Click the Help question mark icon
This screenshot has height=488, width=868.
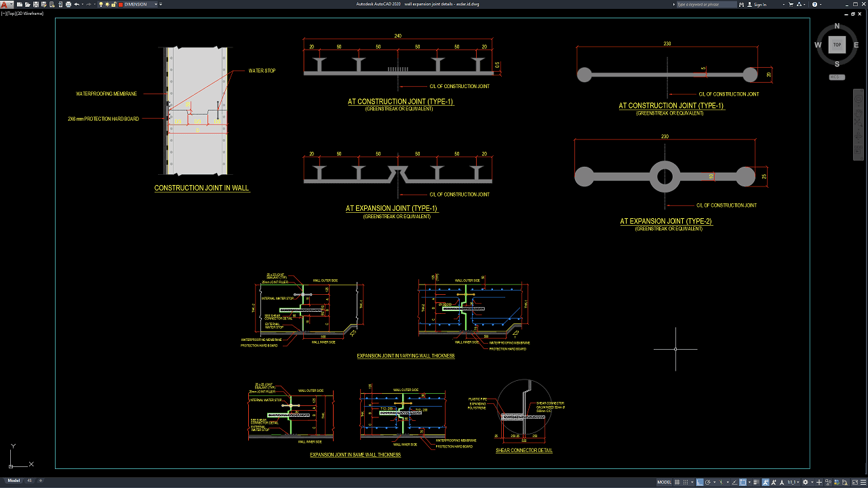pos(814,5)
